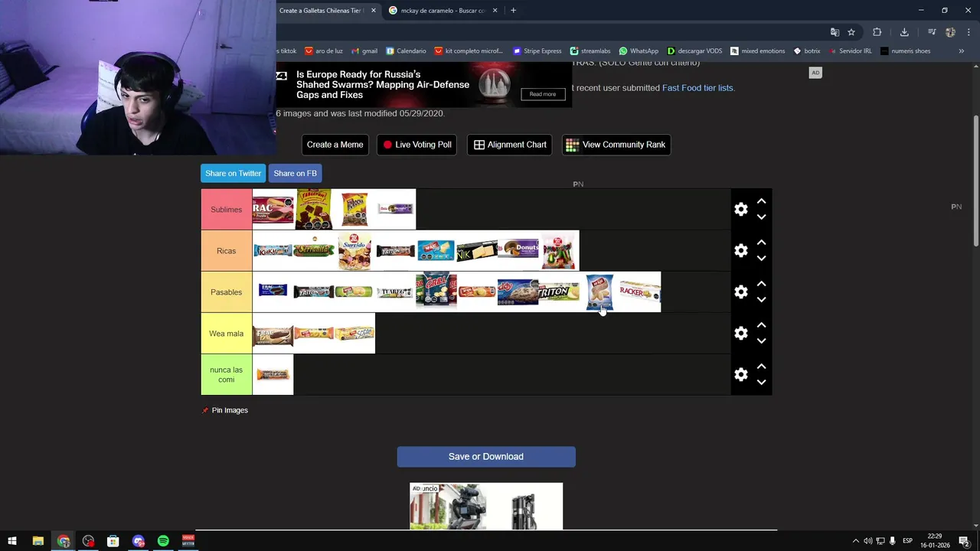Open settings gear for Sublimes tier
This screenshot has width=980, height=551.
[740, 209]
